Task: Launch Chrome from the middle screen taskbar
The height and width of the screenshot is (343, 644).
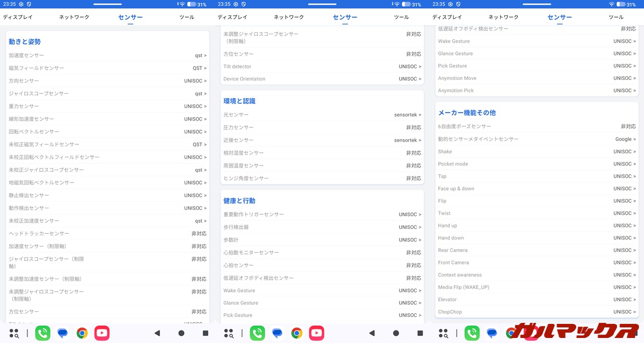Action: 297,333
